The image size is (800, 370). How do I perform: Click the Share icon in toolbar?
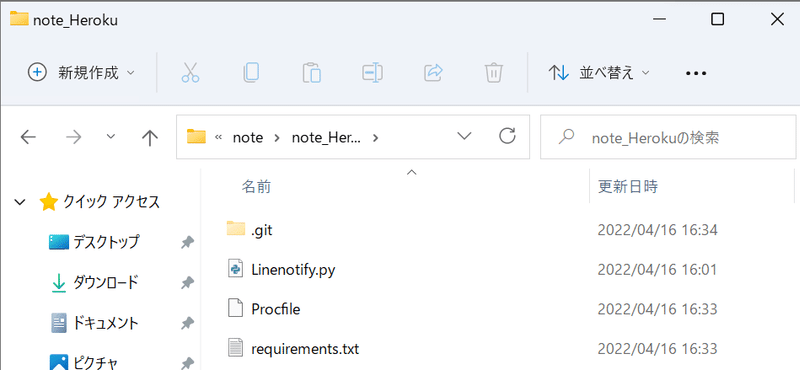click(433, 73)
